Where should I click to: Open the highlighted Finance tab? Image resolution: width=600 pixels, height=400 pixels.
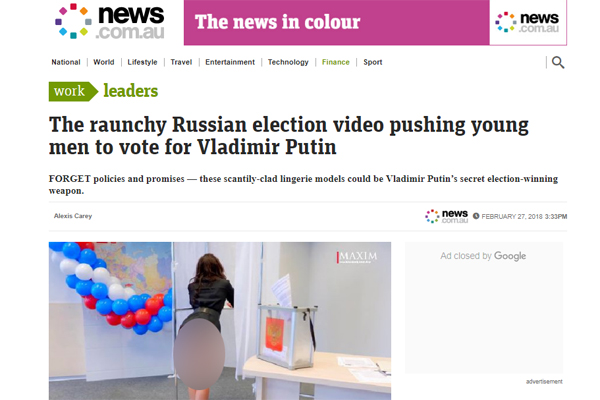(336, 62)
